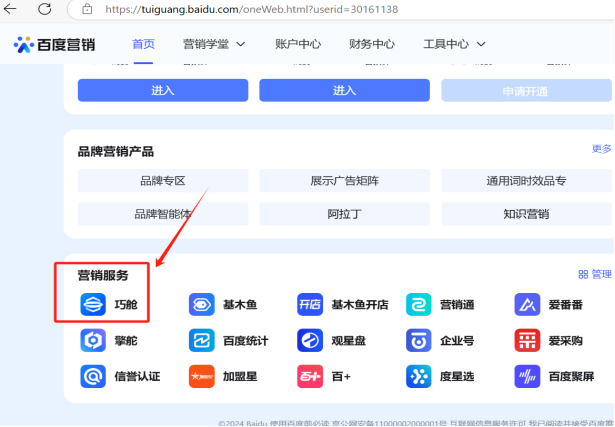Select the 通用词时效品专 product
This screenshot has width=615, height=427.
(x=526, y=181)
